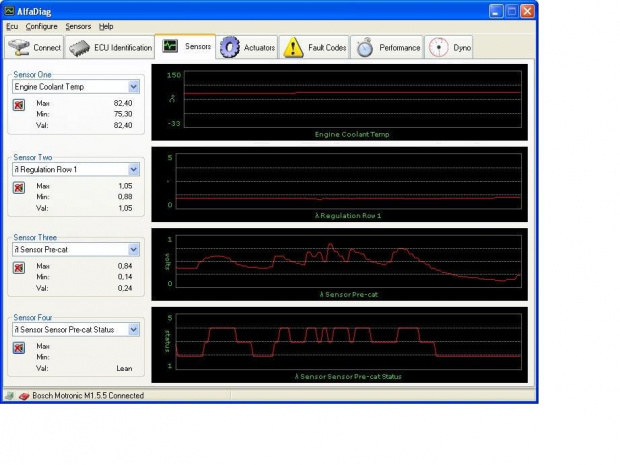Select the Sensors tab
Viewport: 620px width, 465px height.
pos(185,46)
